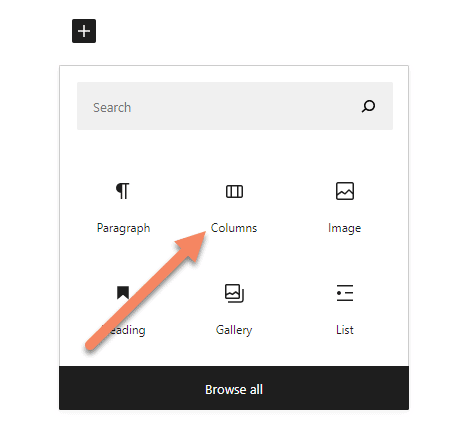Click the Columns text label
466x438 pixels.
[234, 228]
